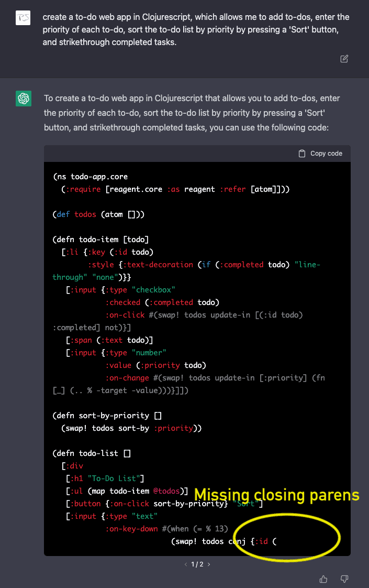Click the edit message pencil icon
The image size is (369, 588).
(344, 59)
